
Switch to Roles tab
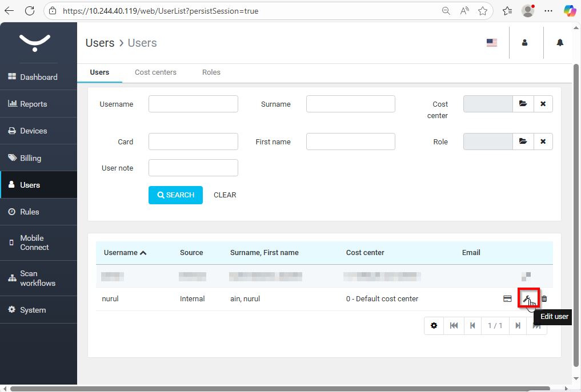pyautogui.click(x=211, y=72)
